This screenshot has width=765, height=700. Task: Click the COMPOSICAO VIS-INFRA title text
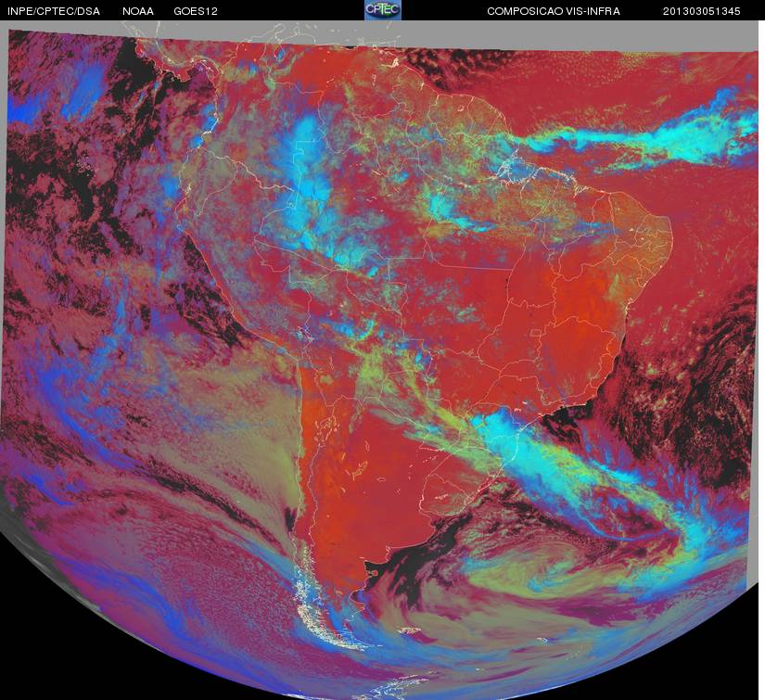coord(554,11)
